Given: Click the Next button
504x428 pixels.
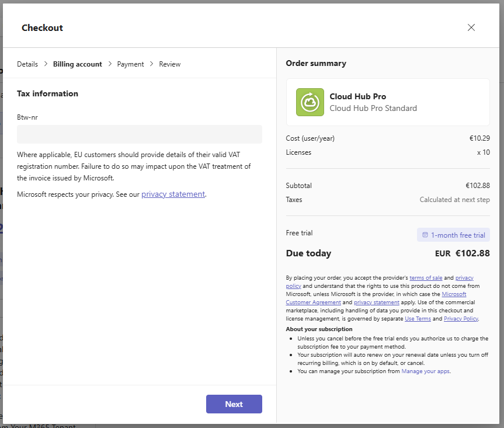Looking at the screenshot, I should [234, 404].
